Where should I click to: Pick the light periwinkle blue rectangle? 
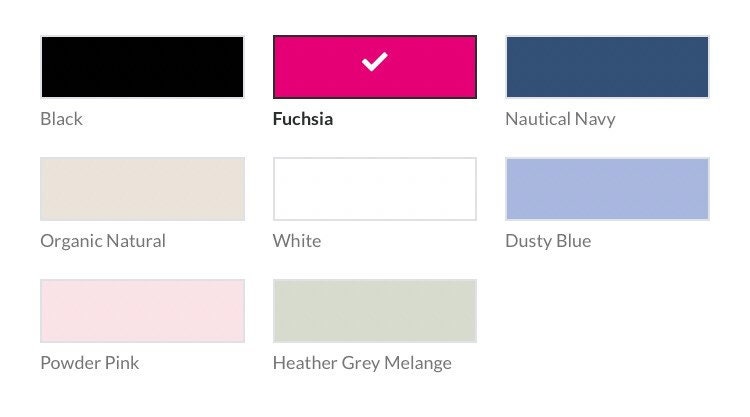tap(607, 189)
